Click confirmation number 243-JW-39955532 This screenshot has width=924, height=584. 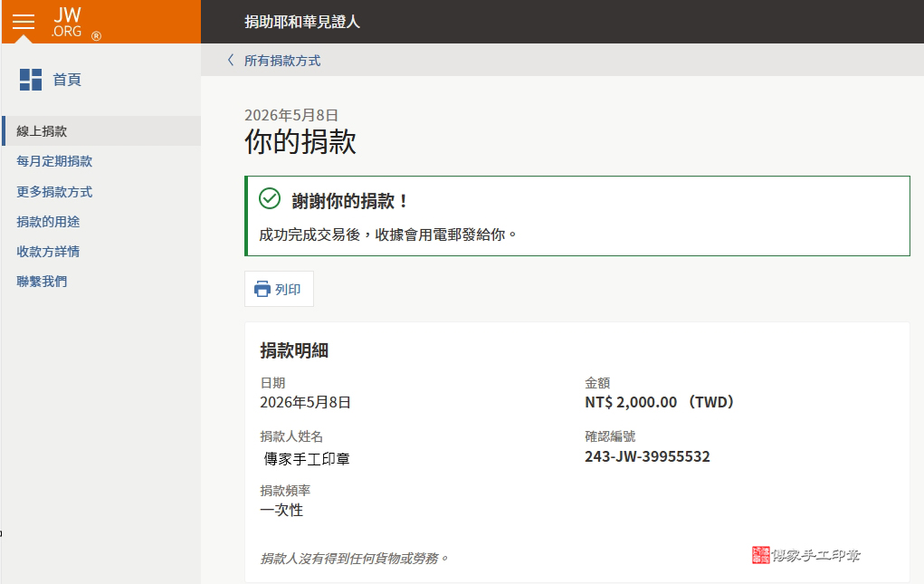647,456
